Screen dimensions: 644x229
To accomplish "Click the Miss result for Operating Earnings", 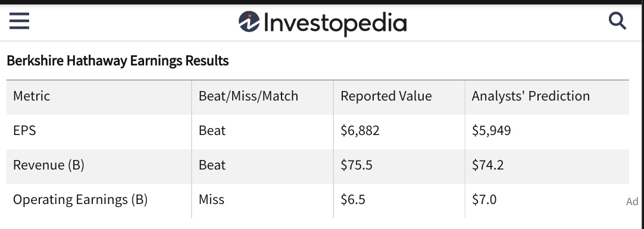I will 211,199.
